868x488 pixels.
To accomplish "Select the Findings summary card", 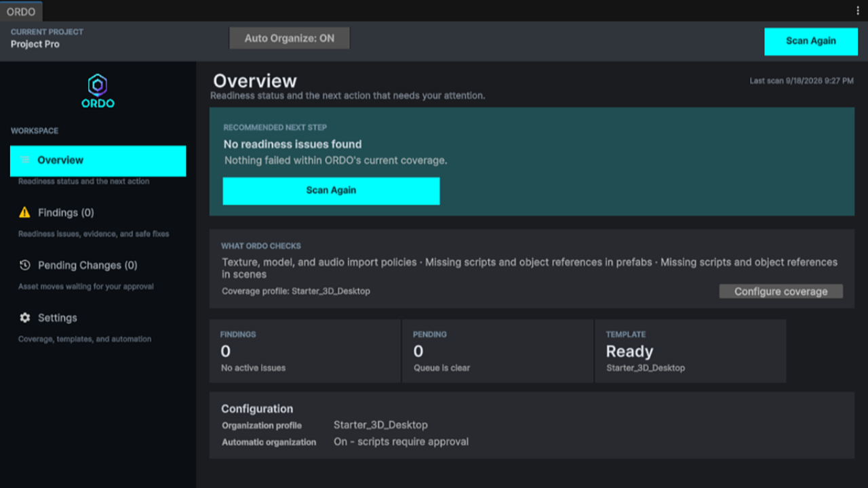I will 304,351.
